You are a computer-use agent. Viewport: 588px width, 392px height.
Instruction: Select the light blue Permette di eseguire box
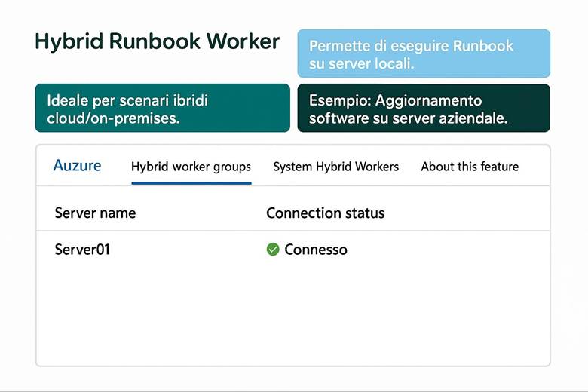click(x=424, y=54)
